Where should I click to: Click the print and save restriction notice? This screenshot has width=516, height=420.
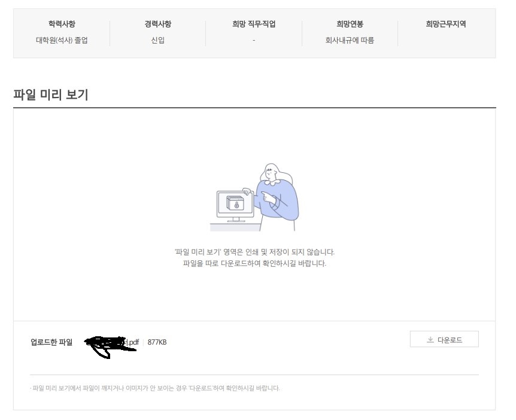click(254, 252)
